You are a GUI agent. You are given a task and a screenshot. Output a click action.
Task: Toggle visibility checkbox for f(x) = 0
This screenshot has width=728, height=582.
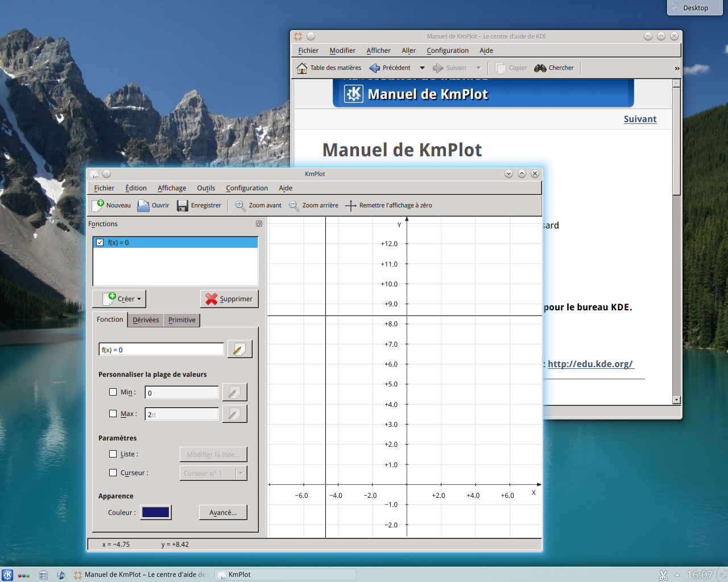coord(100,242)
